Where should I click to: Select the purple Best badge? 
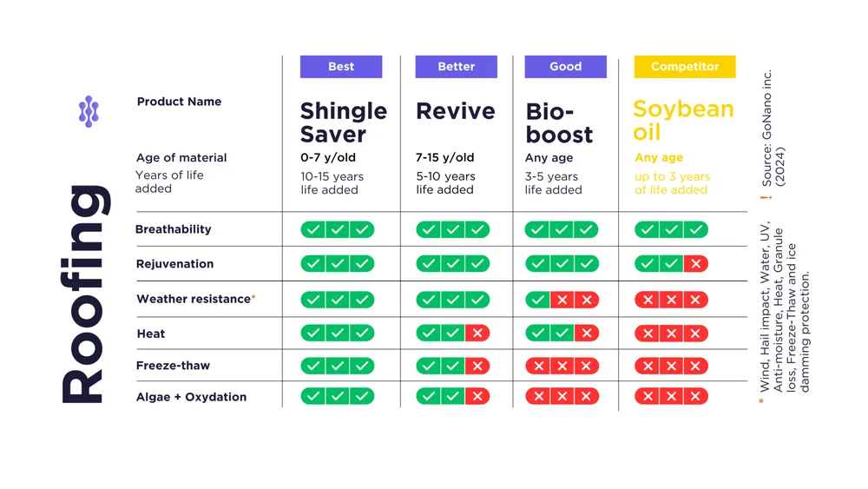(341, 67)
